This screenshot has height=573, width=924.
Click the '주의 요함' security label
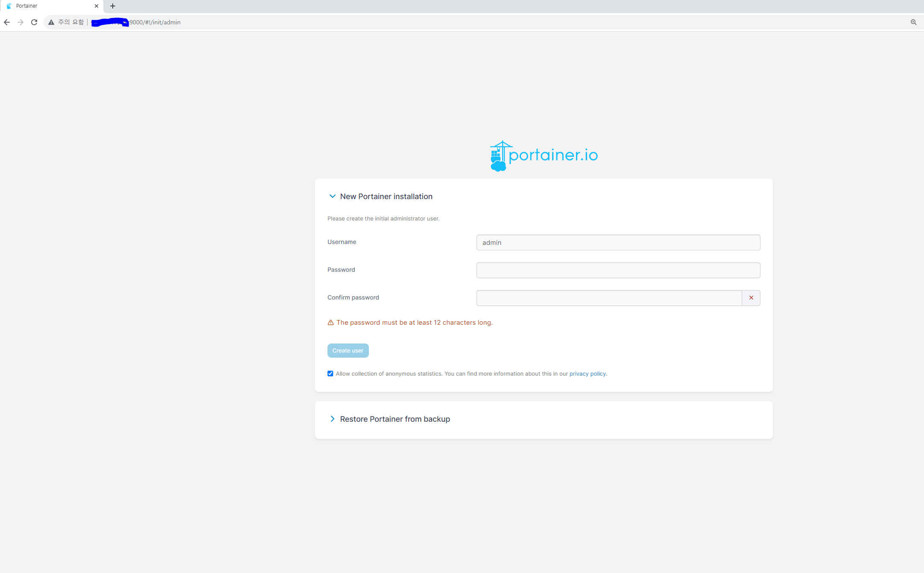click(x=71, y=22)
